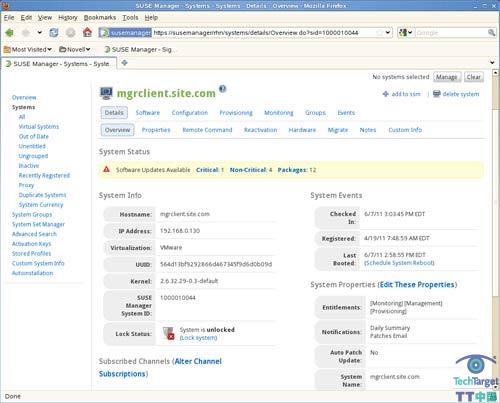Expand the Most Visited bookmarks dropdown

click(x=28, y=49)
